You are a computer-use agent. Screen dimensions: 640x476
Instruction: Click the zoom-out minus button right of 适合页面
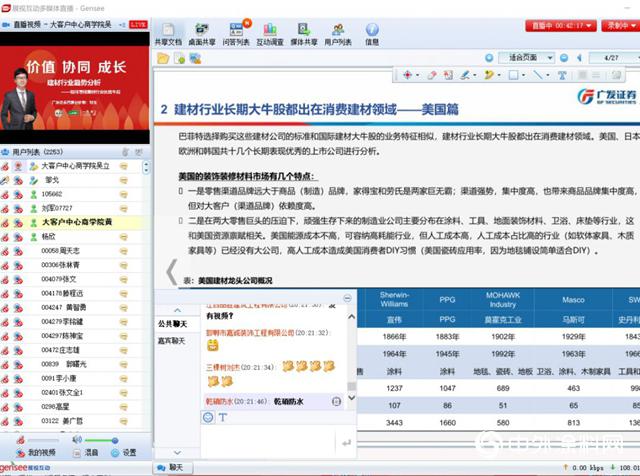point(564,58)
